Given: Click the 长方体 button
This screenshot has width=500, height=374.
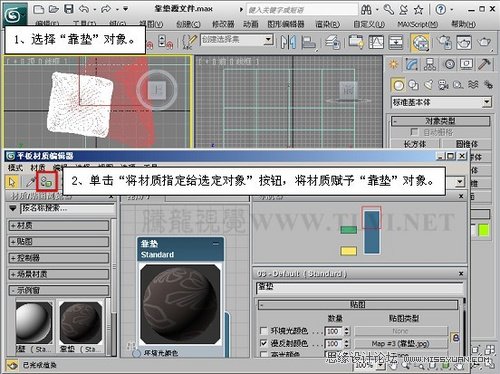Looking at the screenshot, I should (415, 144).
